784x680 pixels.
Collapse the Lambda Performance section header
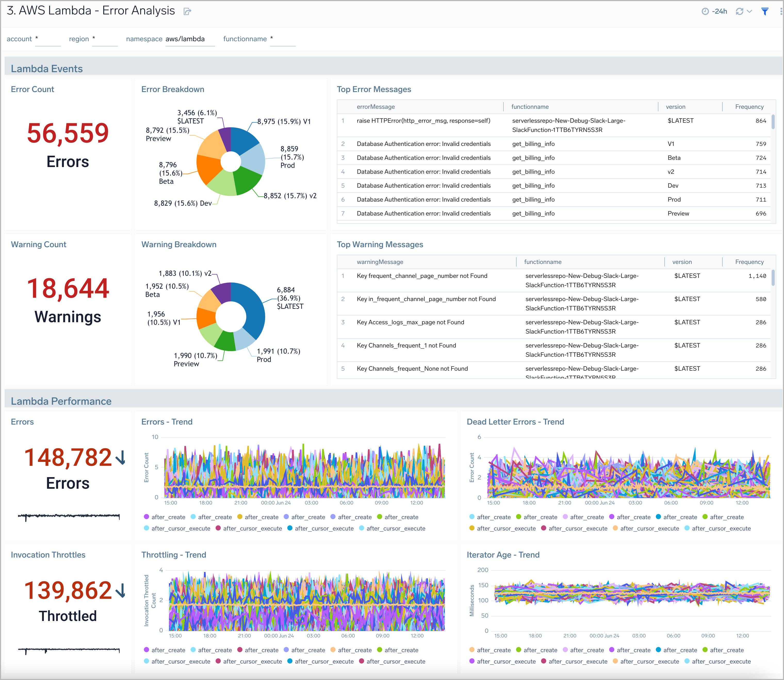61,401
